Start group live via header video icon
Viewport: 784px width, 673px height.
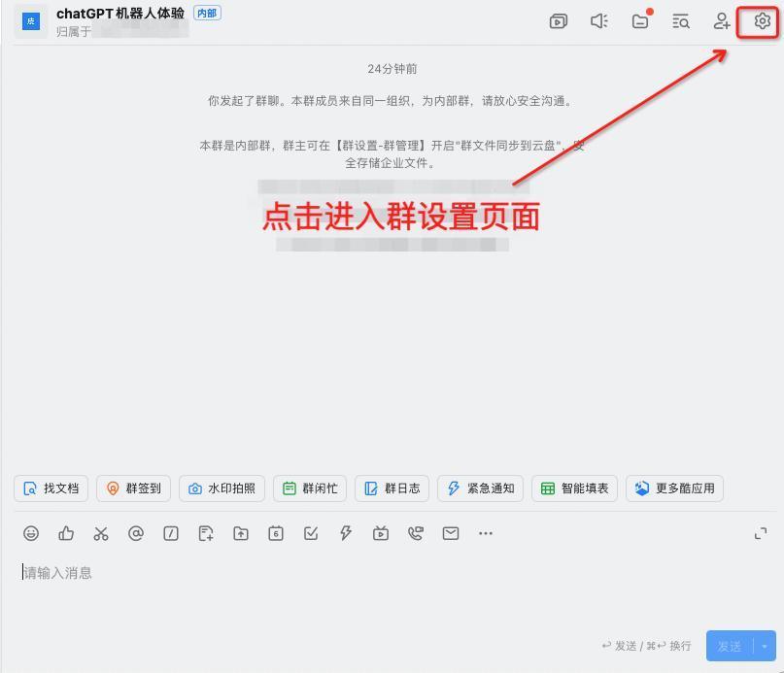click(x=558, y=21)
